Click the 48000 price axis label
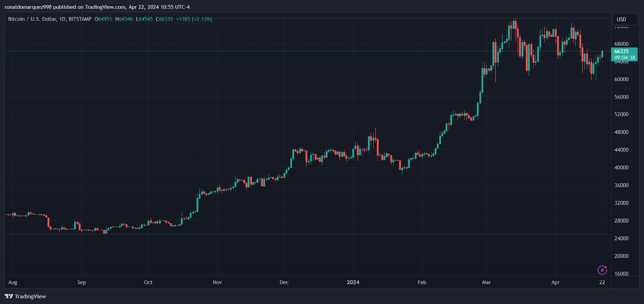 click(621, 132)
